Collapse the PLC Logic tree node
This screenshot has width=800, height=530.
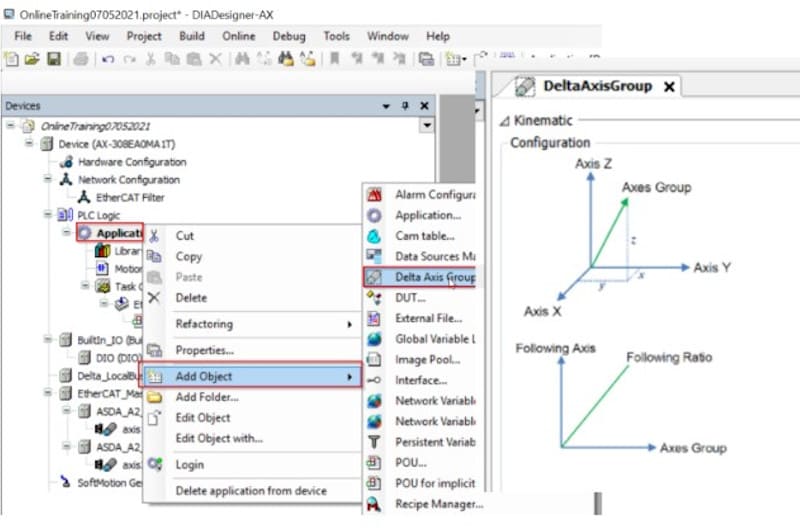tap(47, 215)
